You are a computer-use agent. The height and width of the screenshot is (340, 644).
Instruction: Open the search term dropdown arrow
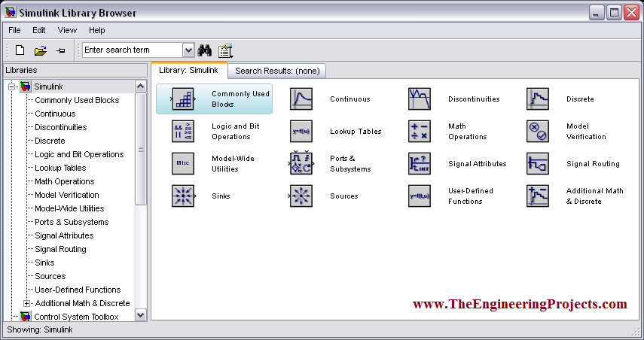188,50
